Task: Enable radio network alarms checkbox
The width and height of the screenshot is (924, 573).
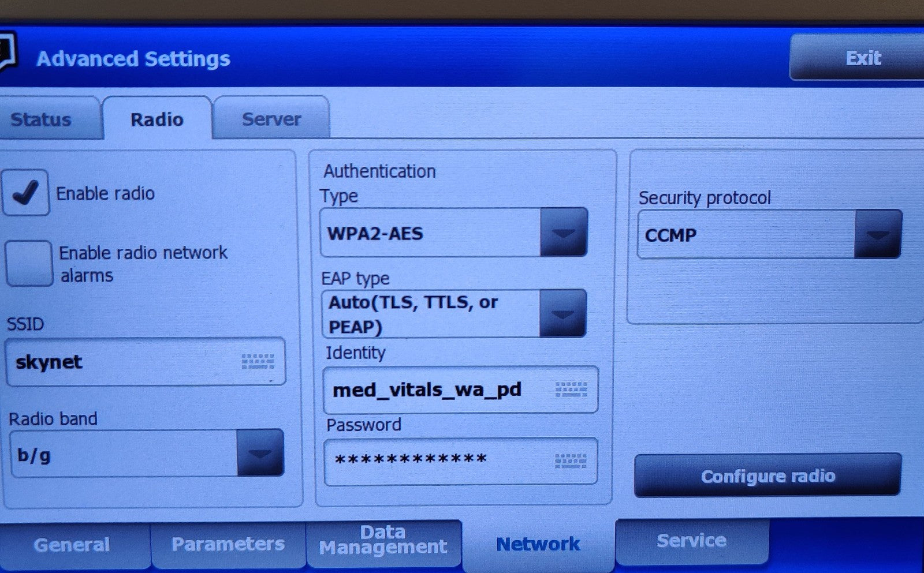Action: (29, 263)
